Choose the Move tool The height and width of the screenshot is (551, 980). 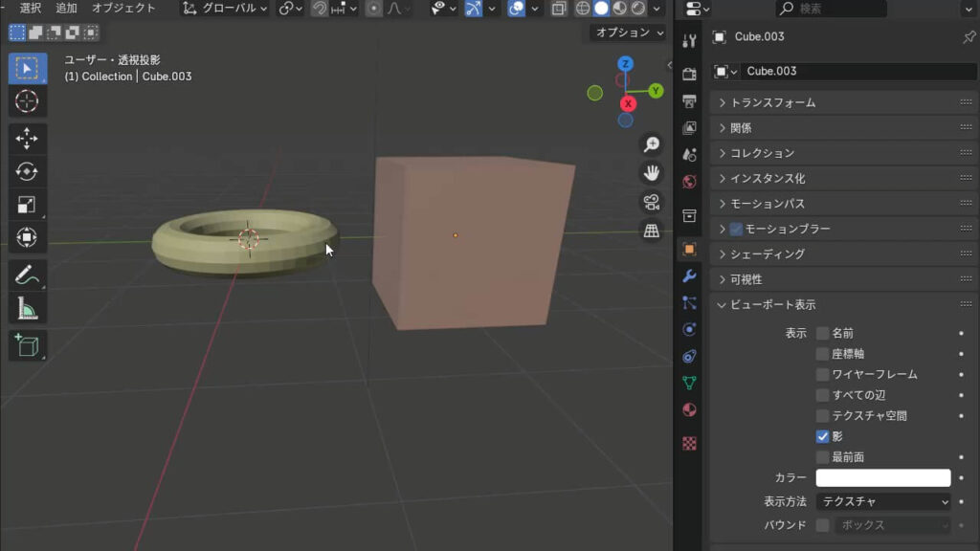tap(27, 139)
